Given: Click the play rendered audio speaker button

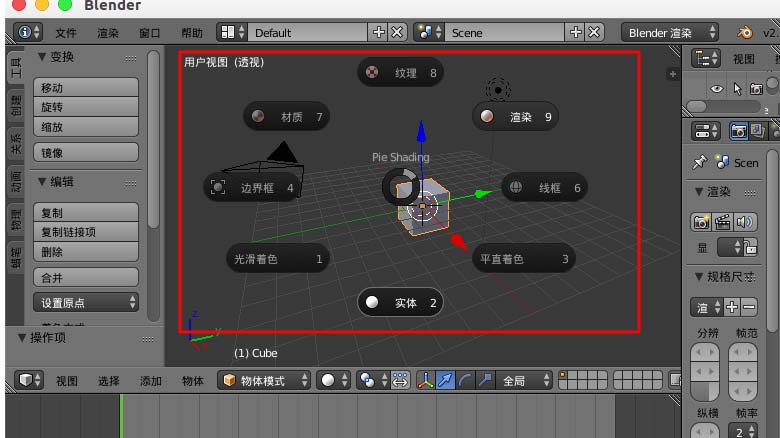Looking at the screenshot, I should click(745, 222).
